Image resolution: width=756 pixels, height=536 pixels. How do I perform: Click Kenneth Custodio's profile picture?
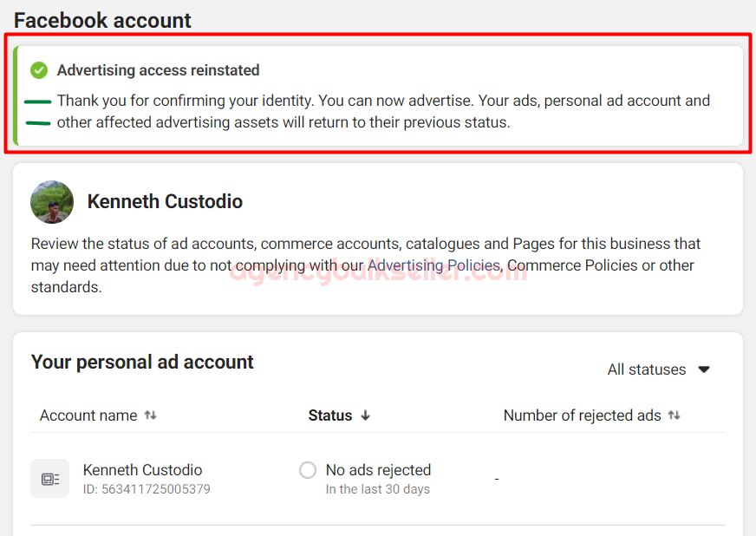[x=52, y=201]
